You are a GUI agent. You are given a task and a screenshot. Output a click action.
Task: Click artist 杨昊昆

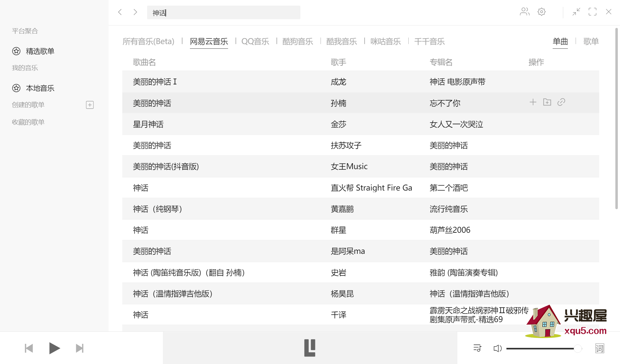click(x=342, y=294)
